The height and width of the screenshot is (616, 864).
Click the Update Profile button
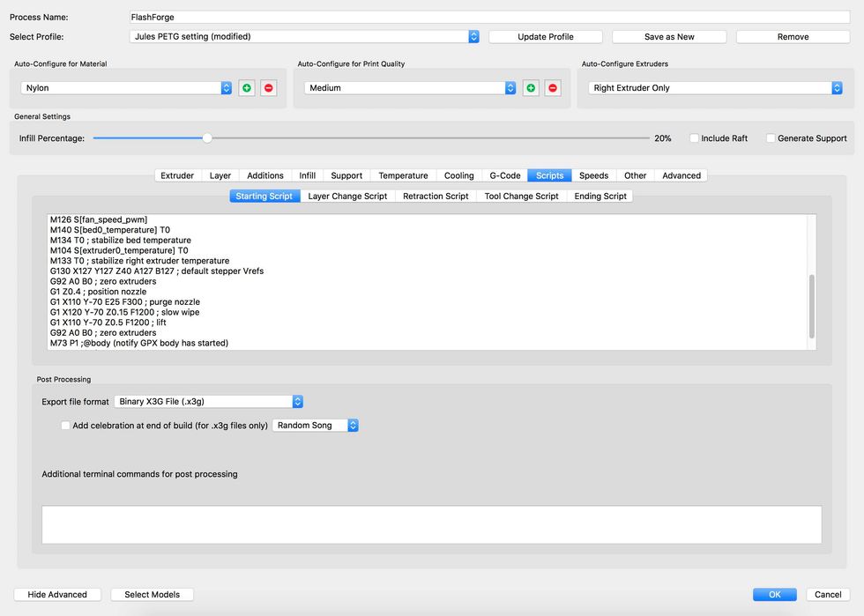point(546,37)
